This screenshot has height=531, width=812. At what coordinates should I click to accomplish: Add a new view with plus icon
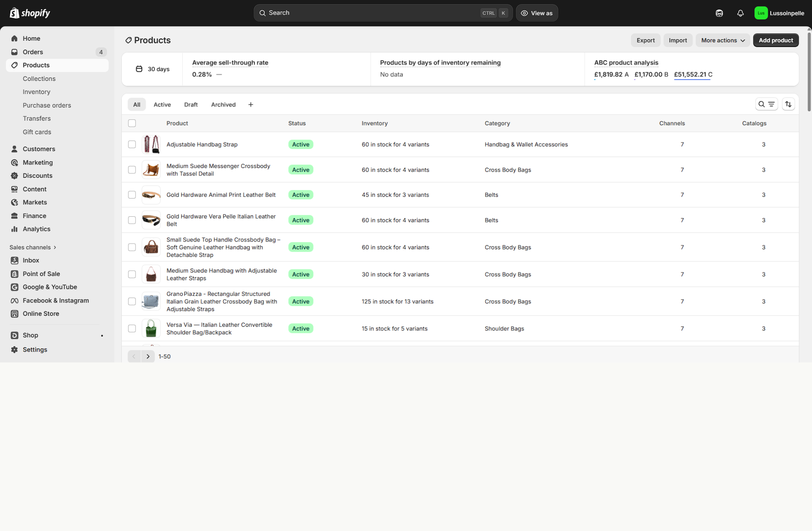[x=251, y=105]
